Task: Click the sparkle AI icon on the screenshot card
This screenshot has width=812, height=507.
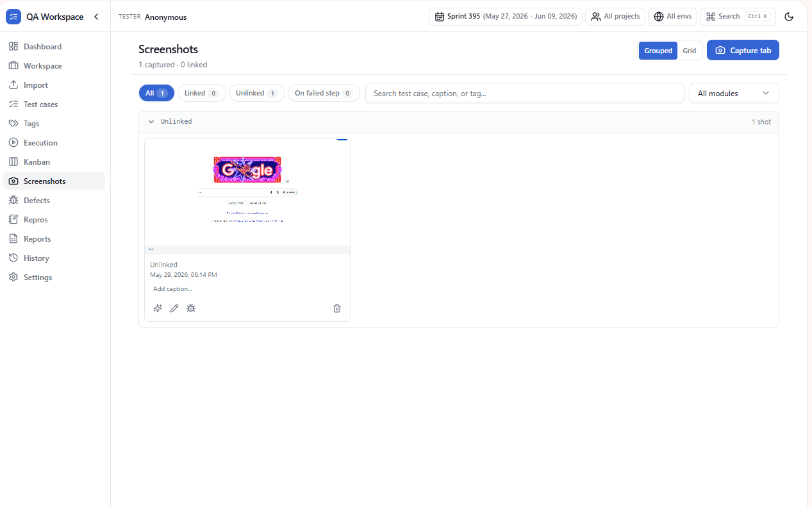Action: pos(158,308)
